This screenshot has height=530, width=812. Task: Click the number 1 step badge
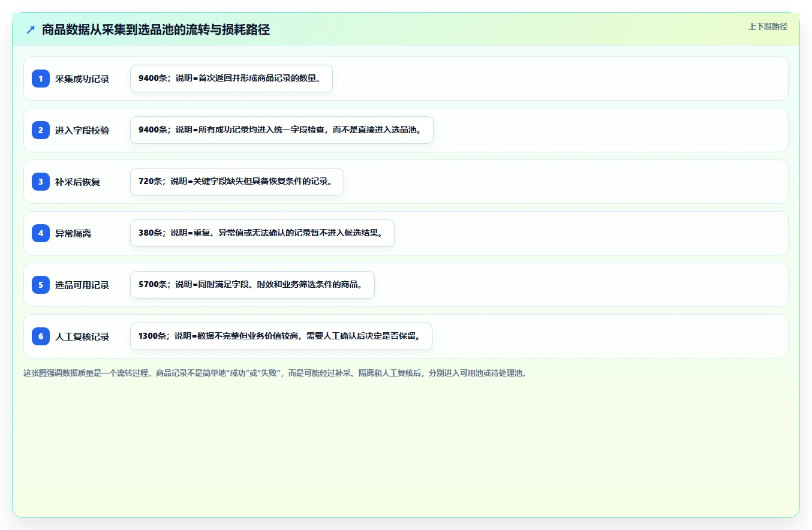41,79
